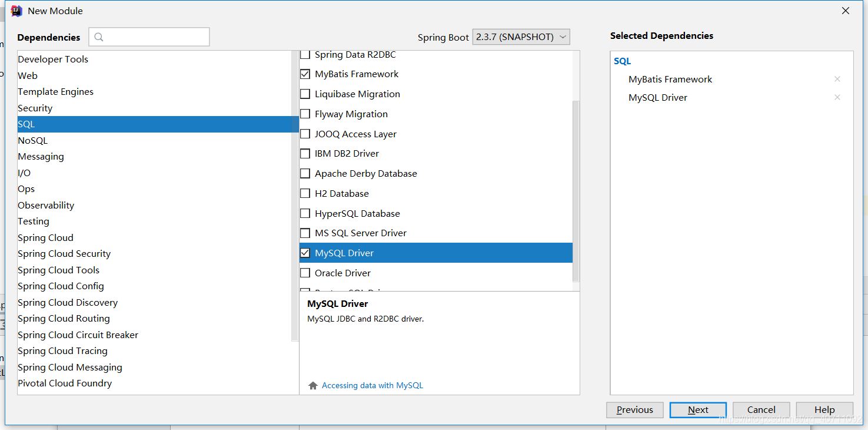Click MyBatis Framework in Selected Dependencies
This screenshot has height=430, width=868.
point(670,79)
